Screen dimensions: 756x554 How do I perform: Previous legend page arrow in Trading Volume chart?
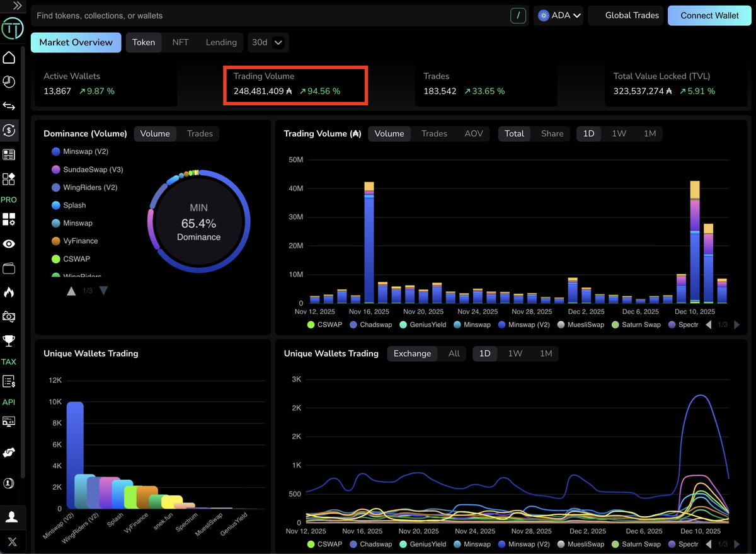pos(708,325)
